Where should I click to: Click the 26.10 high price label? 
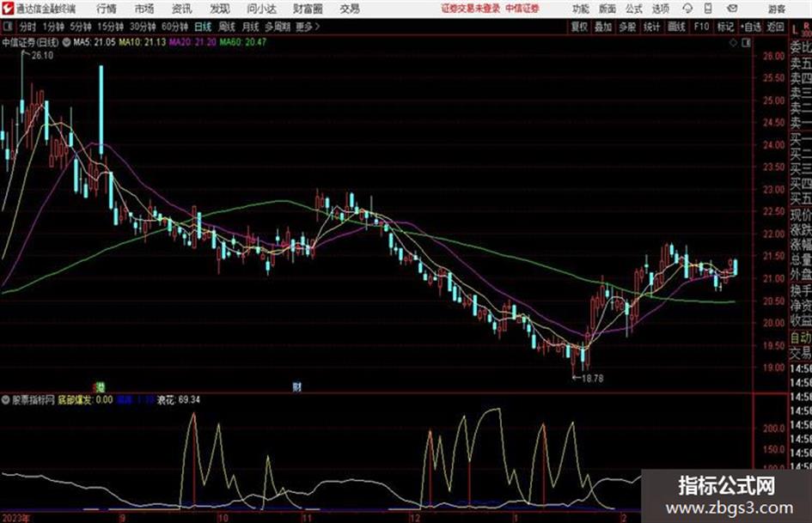[x=42, y=56]
